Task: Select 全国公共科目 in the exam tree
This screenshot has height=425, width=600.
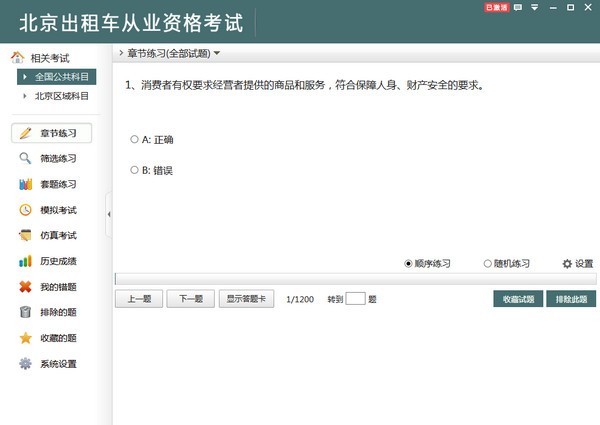Action: [x=61, y=77]
